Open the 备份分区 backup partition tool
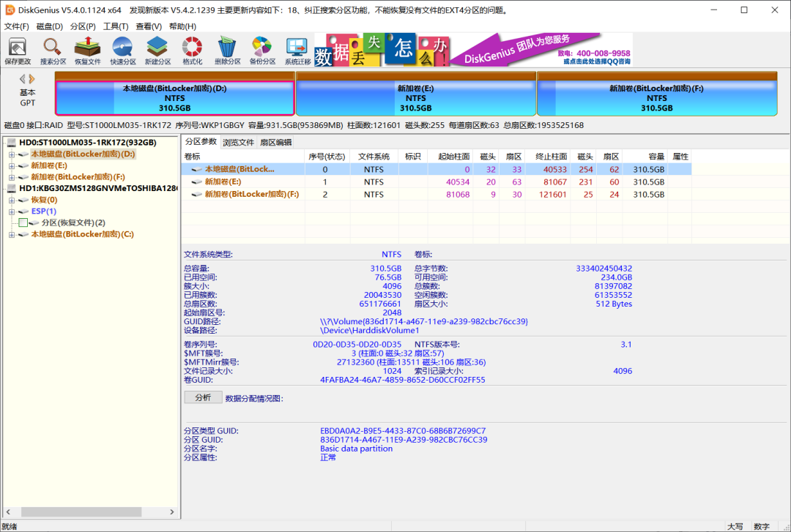 pos(262,51)
